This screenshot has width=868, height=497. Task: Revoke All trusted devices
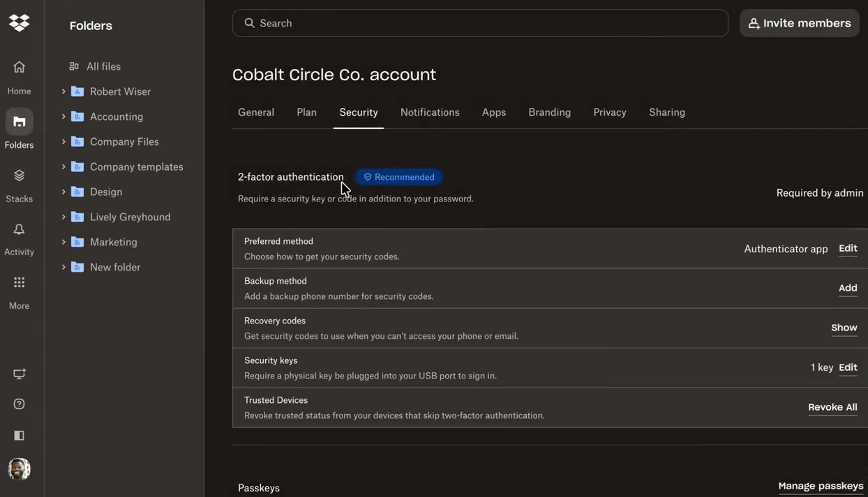[832, 408]
